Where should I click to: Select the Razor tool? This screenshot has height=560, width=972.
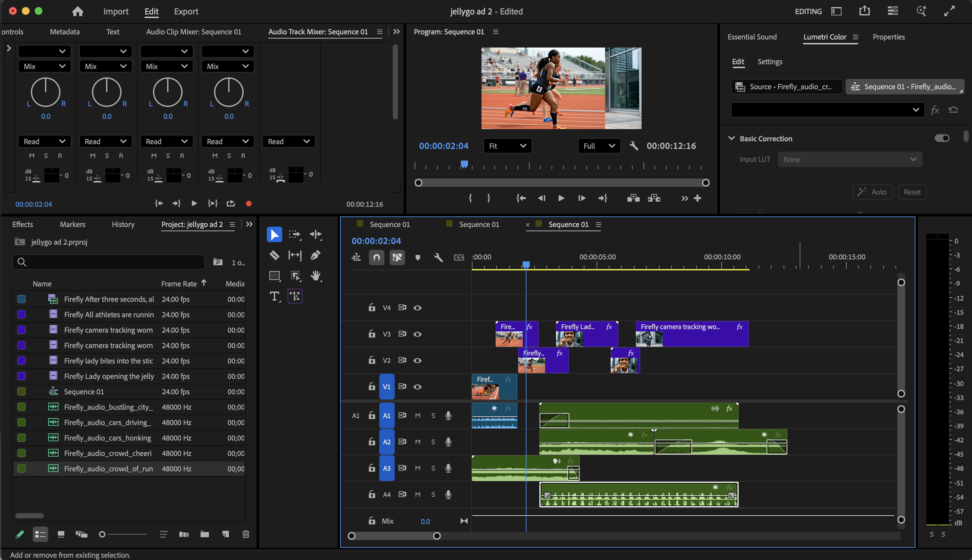point(274,255)
